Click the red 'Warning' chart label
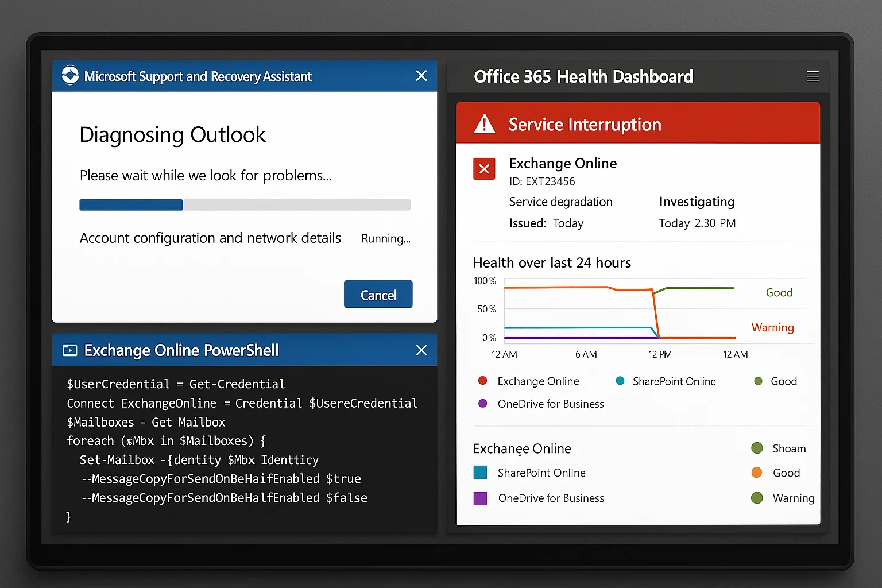This screenshot has height=588, width=882. point(772,327)
